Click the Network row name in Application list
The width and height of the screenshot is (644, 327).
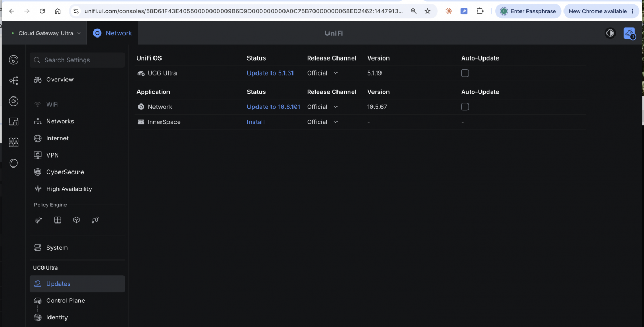pos(160,107)
